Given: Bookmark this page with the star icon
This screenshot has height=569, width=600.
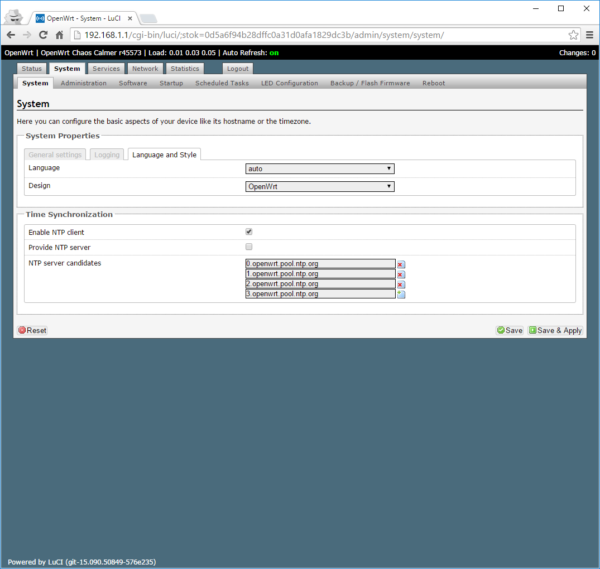Looking at the screenshot, I should 573,34.
